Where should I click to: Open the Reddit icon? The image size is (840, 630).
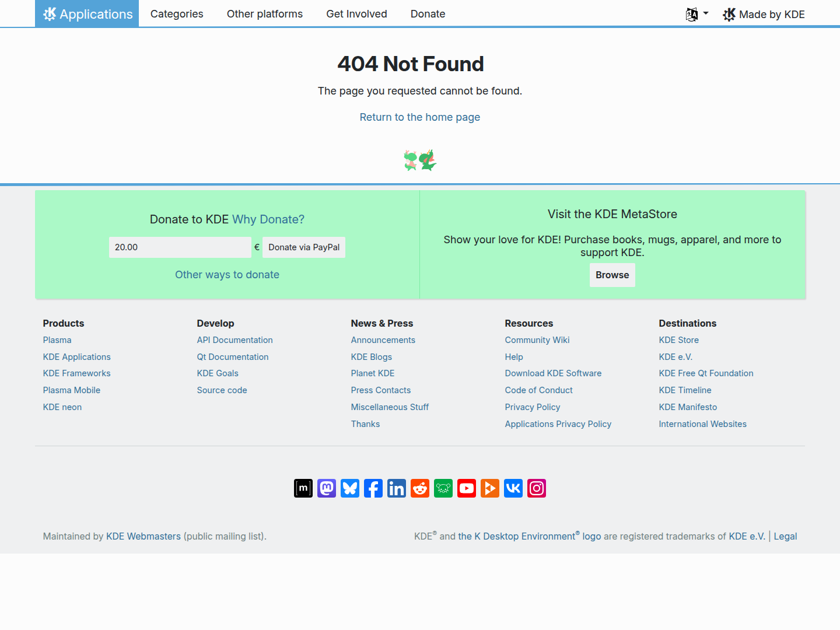coord(420,488)
